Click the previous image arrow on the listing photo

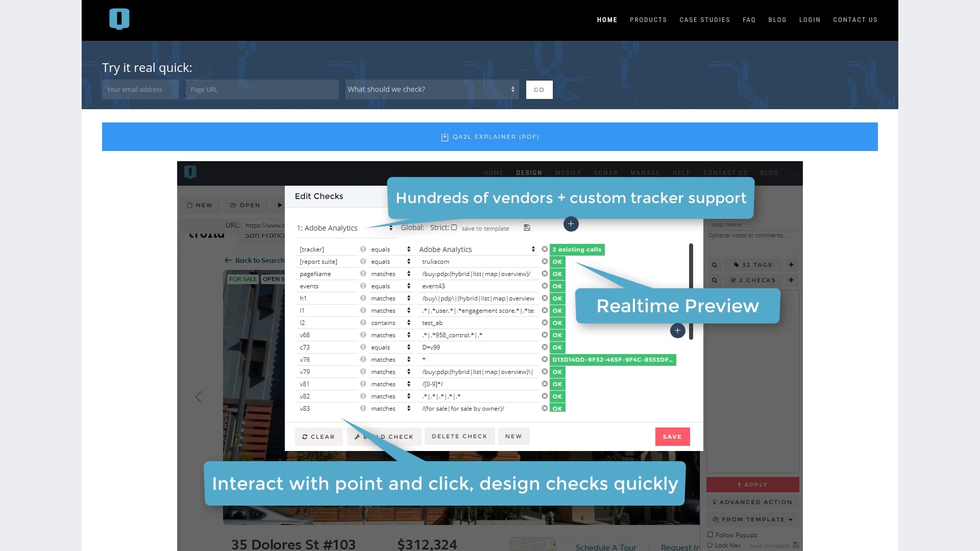point(199,397)
